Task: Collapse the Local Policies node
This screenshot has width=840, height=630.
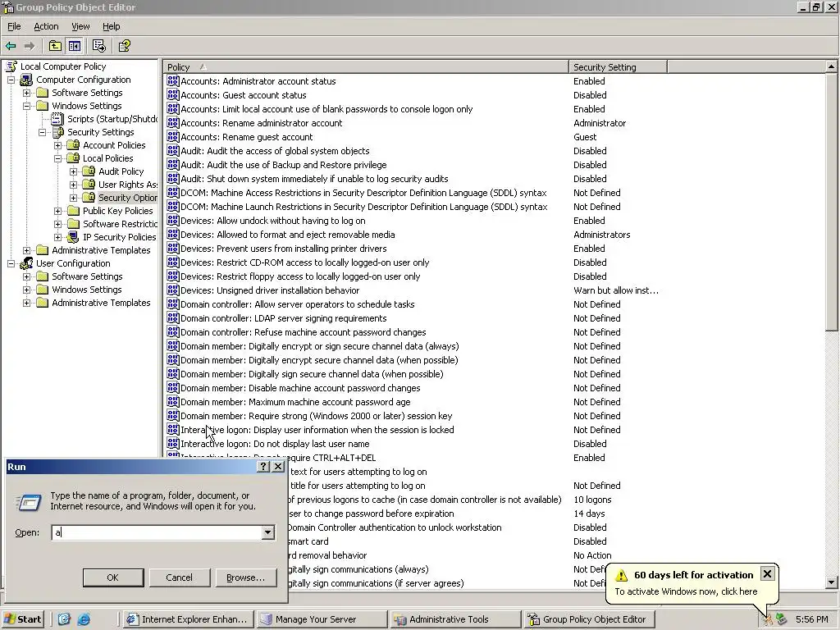Action: (58, 158)
